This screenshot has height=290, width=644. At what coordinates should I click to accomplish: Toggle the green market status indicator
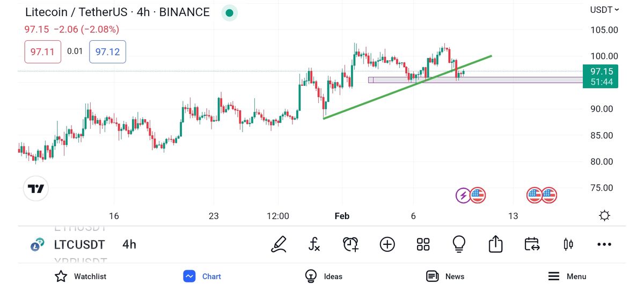[x=230, y=13]
